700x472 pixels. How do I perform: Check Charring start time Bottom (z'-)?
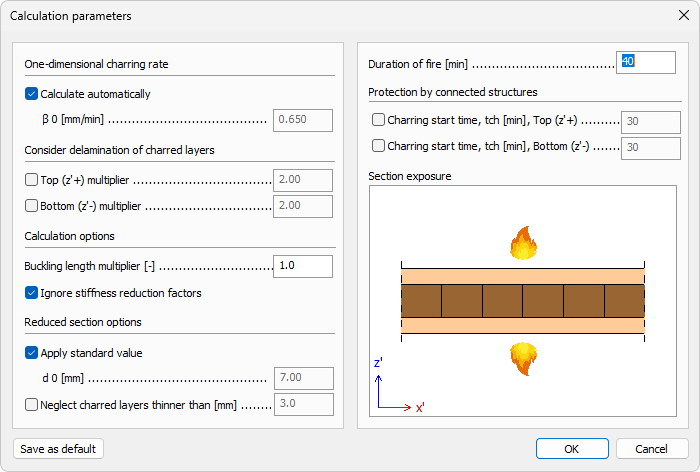378,146
